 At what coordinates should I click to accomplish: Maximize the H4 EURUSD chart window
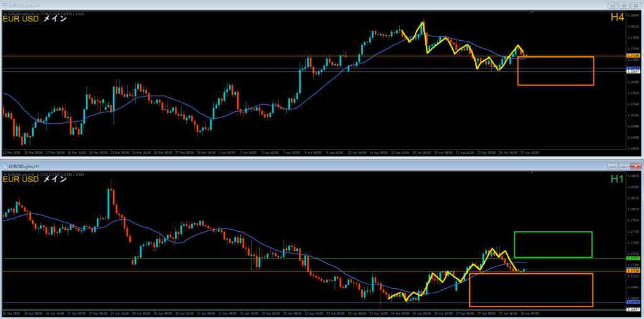pyautogui.click(x=625, y=6)
